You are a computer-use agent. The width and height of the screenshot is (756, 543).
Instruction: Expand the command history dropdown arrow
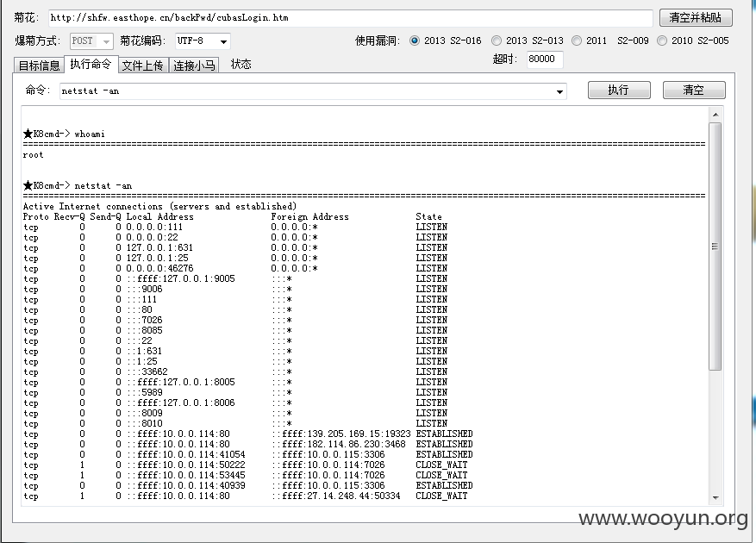[x=559, y=91]
